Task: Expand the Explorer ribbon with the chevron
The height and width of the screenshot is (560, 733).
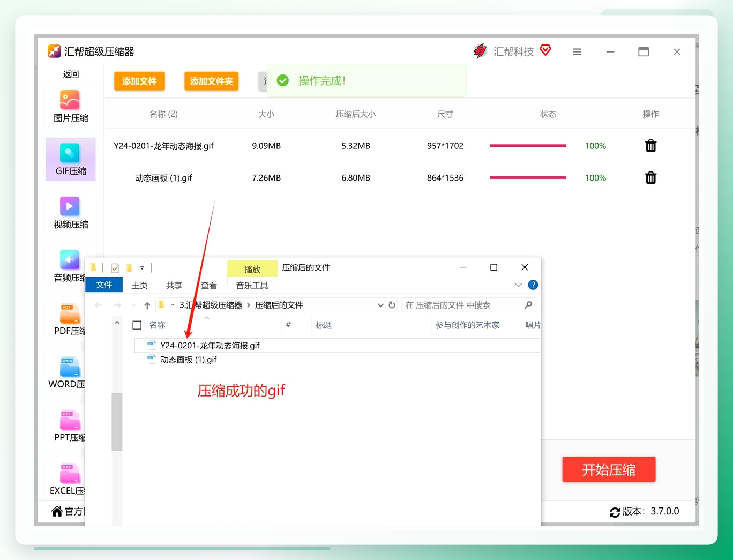Action: (518, 285)
